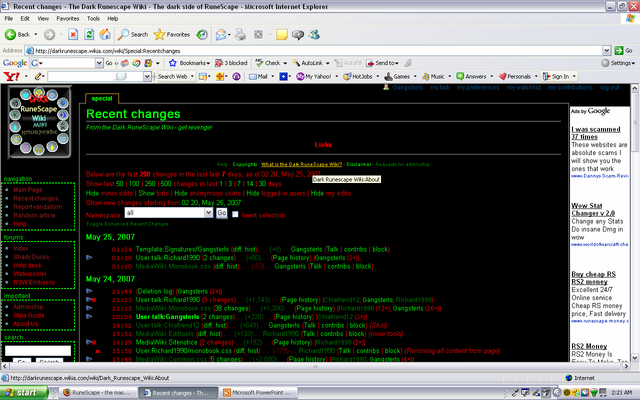The height and width of the screenshot is (400, 640).
Task: Click the Yahoo Search Web button
Action: (175, 76)
